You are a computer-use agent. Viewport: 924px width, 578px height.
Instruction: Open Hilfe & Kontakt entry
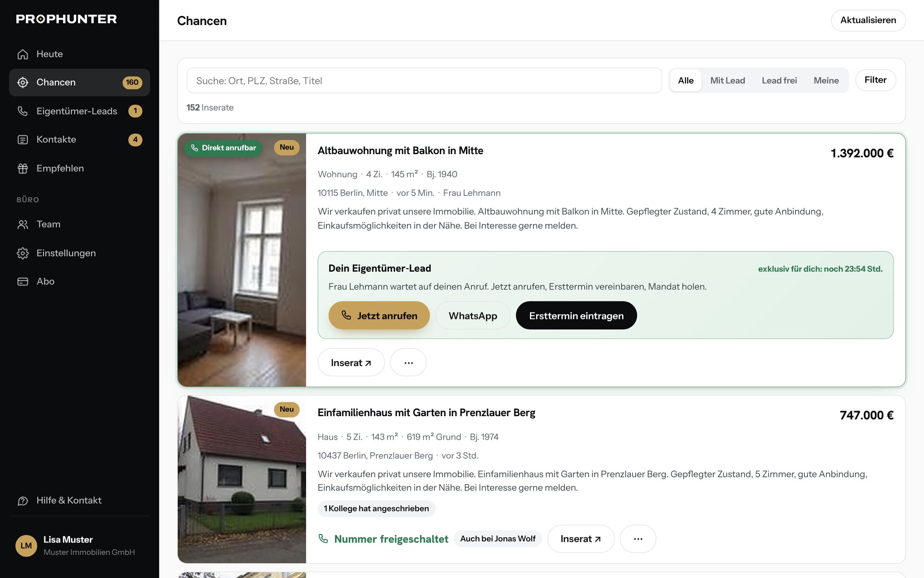pos(79,501)
